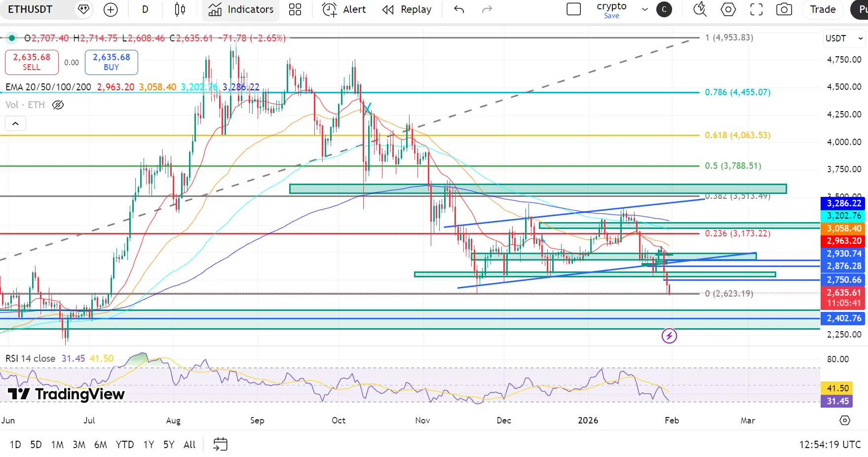Screen dimensions: 868x457
Task: Click the 3,058.40 EMA 50 price label
Action: (x=844, y=228)
